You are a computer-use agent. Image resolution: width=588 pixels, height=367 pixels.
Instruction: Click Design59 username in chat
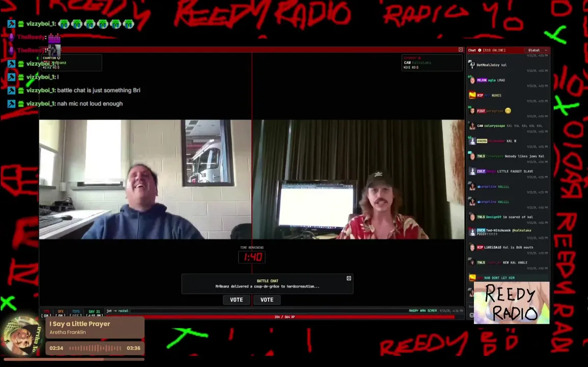click(x=494, y=217)
